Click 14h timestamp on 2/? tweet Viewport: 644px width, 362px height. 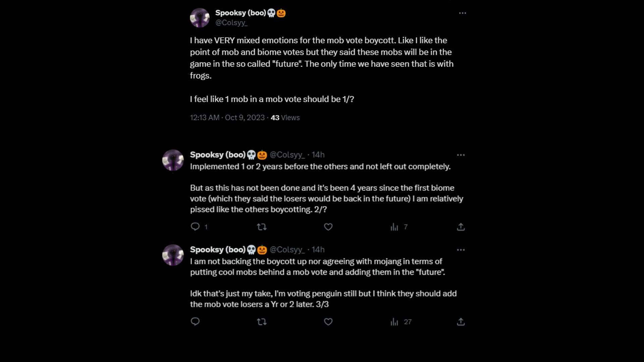pos(318,155)
